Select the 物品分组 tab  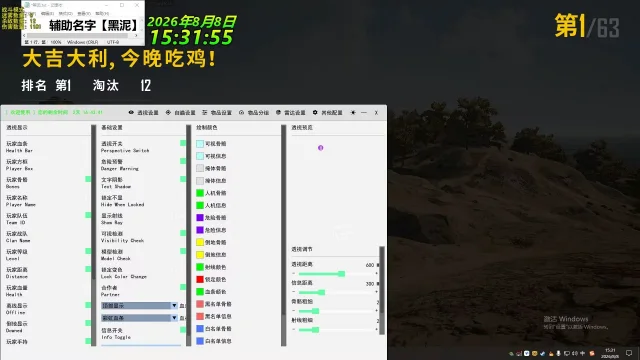254,113
